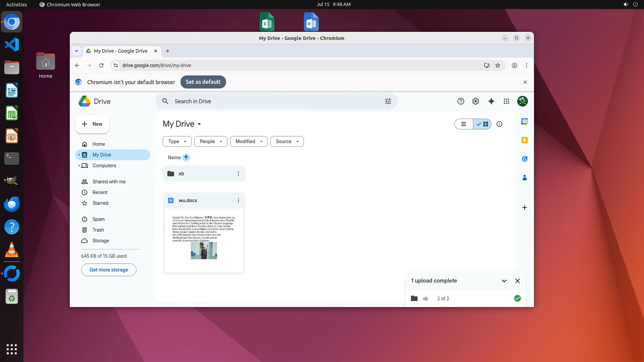Open the Type filter dropdown
The height and width of the screenshot is (362, 644).
click(x=177, y=141)
